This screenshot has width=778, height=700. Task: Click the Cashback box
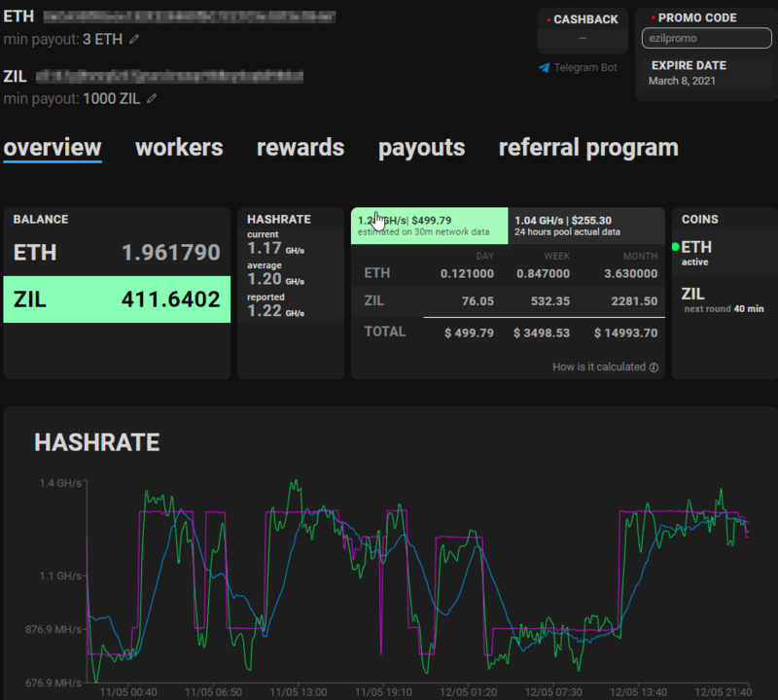583,31
